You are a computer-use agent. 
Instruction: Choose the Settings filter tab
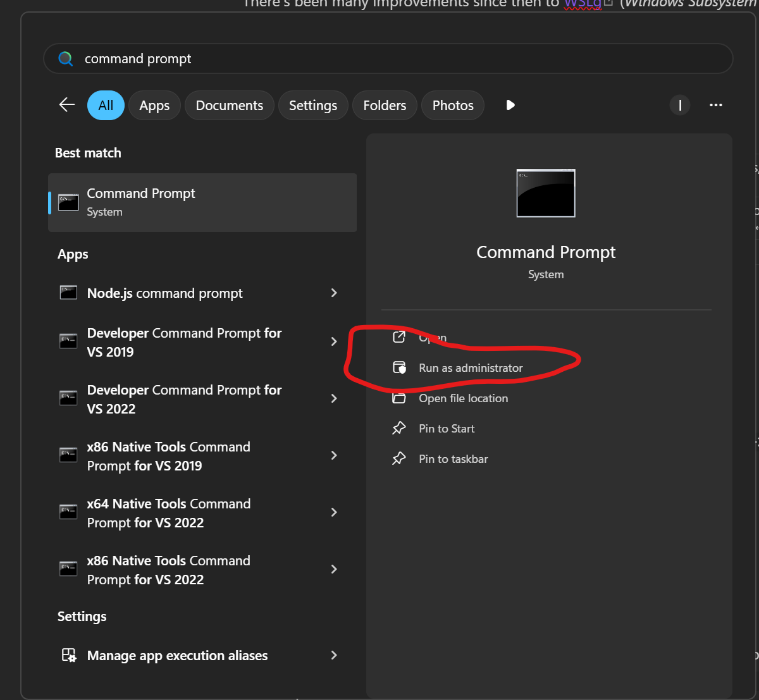point(313,105)
